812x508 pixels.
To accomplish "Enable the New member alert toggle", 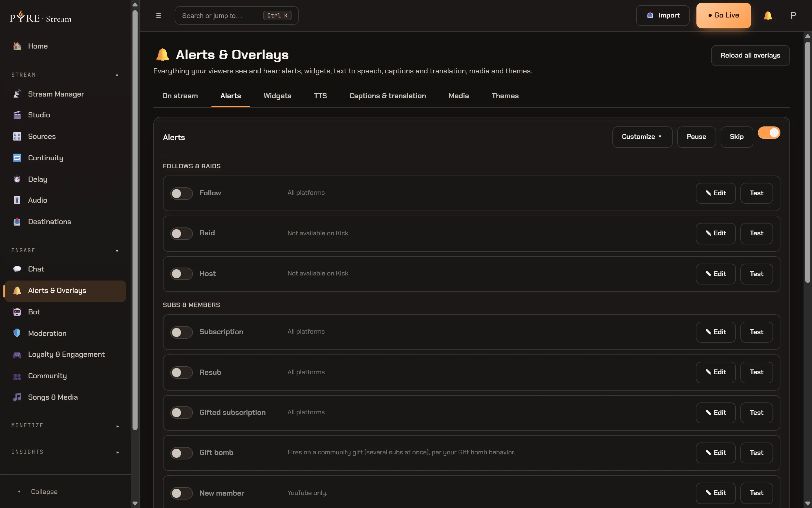I will pyautogui.click(x=181, y=493).
